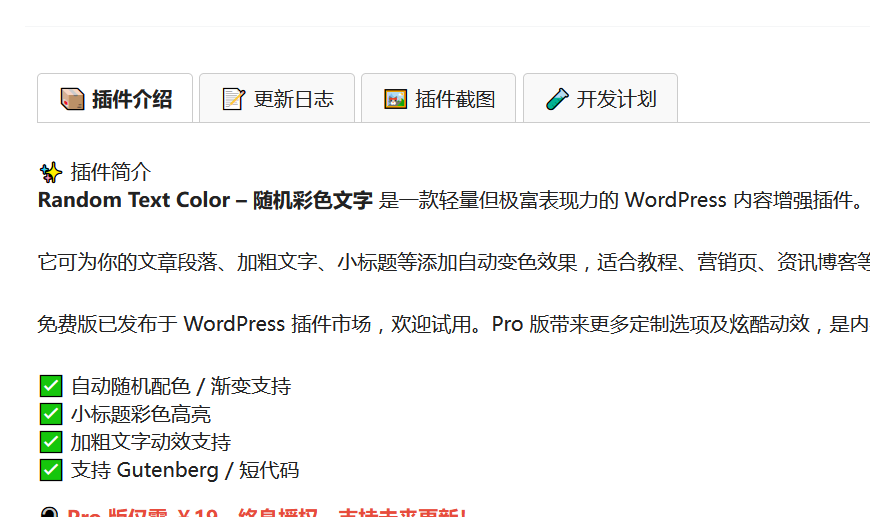Image resolution: width=870 pixels, height=517 pixels.
Task: Click the bold Random Text Color title
Action: point(205,200)
